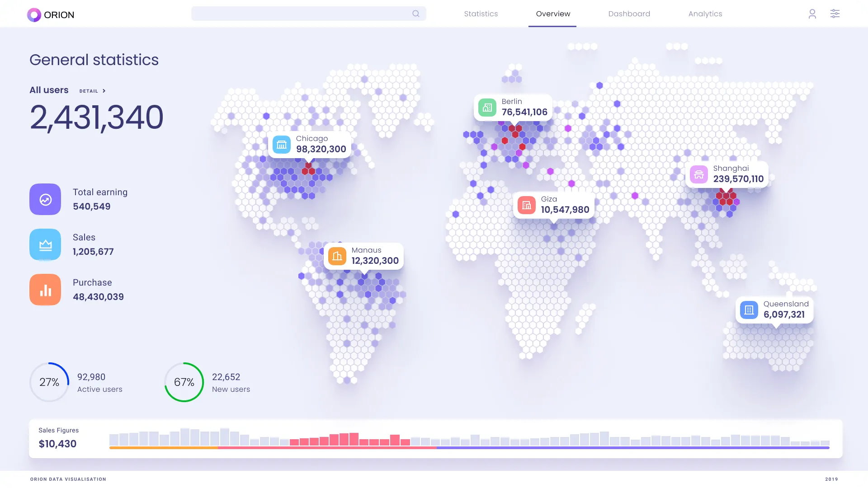Image resolution: width=868 pixels, height=488 pixels.
Task: Open the user profile icon
Action: click(x=812, y=14)
